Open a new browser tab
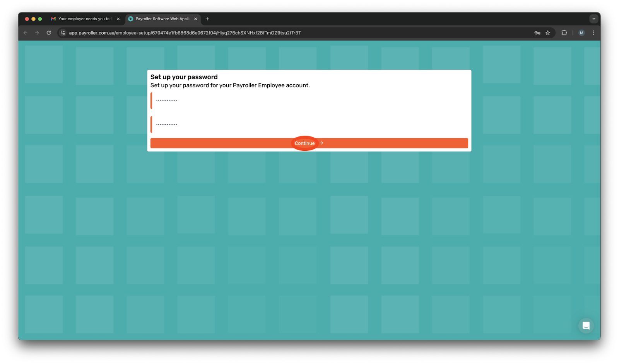Image resolution: width=619 pixels, height=364 pixels. 207,19
